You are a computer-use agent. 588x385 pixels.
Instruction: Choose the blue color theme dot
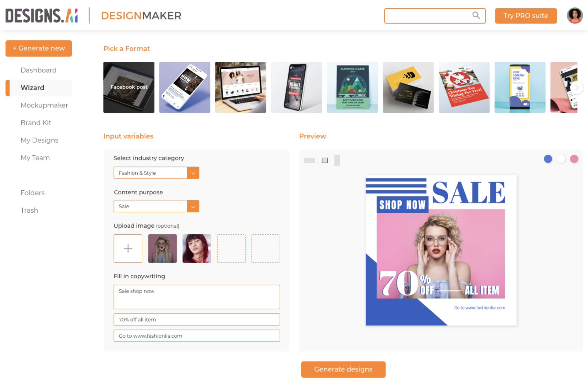(548, 159)
